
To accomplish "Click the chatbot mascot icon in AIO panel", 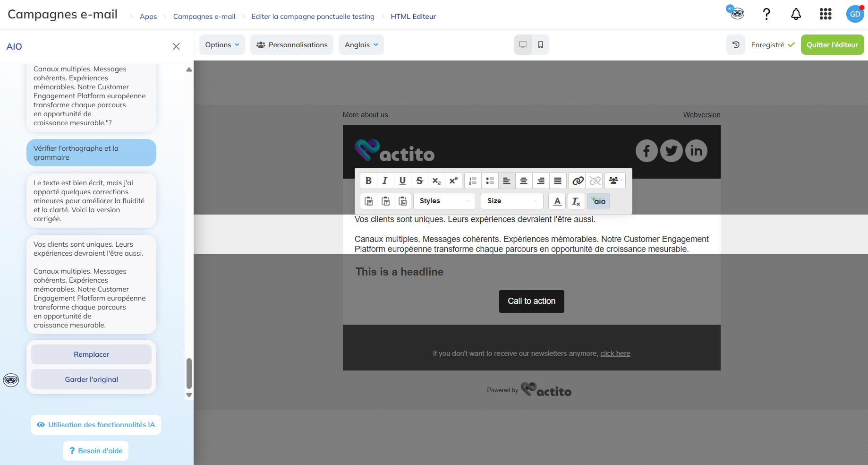I will coord(11,380).
